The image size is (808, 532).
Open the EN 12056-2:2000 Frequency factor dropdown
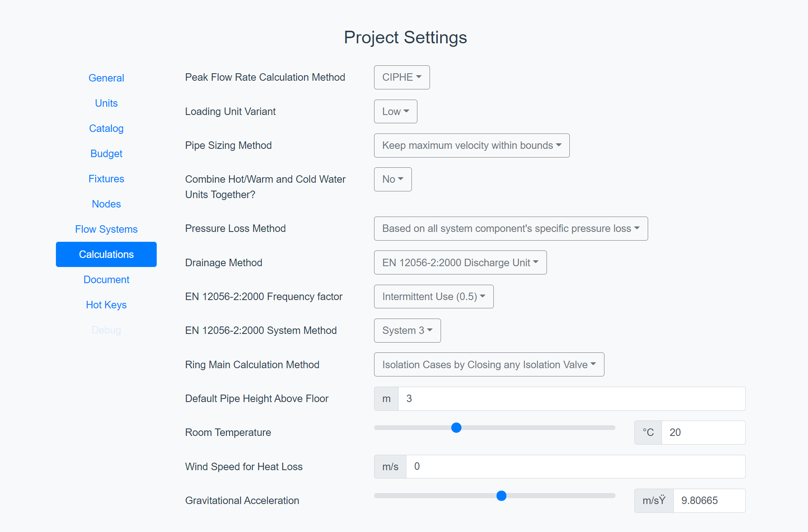pos(433,297)
